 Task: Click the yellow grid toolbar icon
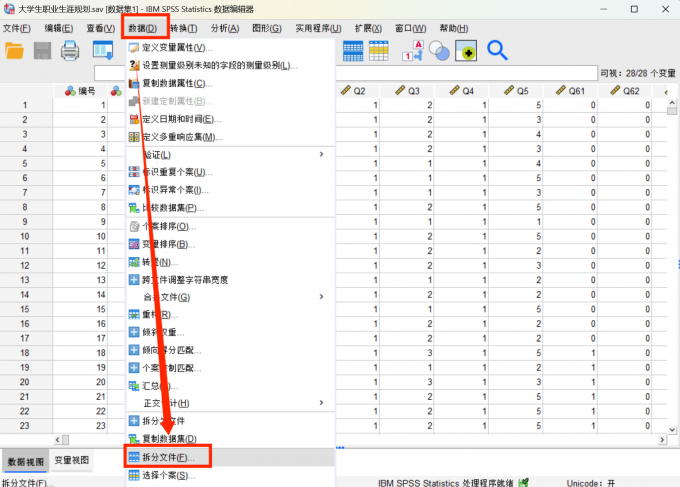click(379, 51)
